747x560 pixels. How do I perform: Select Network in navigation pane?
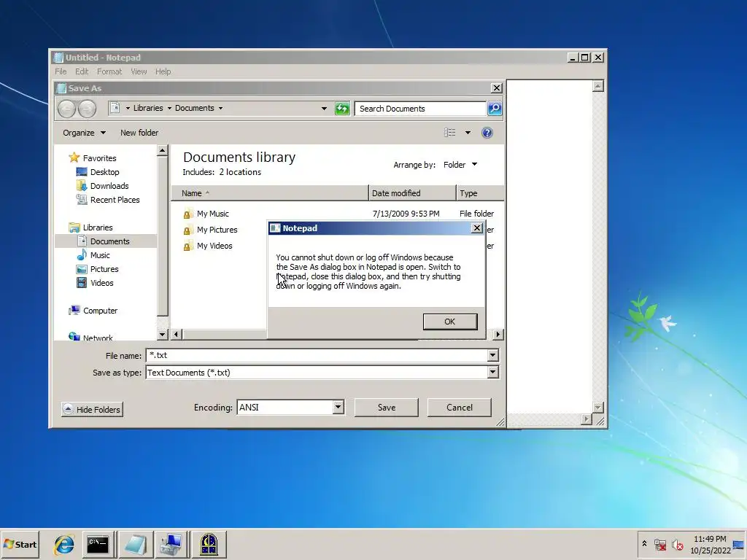coord(97,338)
